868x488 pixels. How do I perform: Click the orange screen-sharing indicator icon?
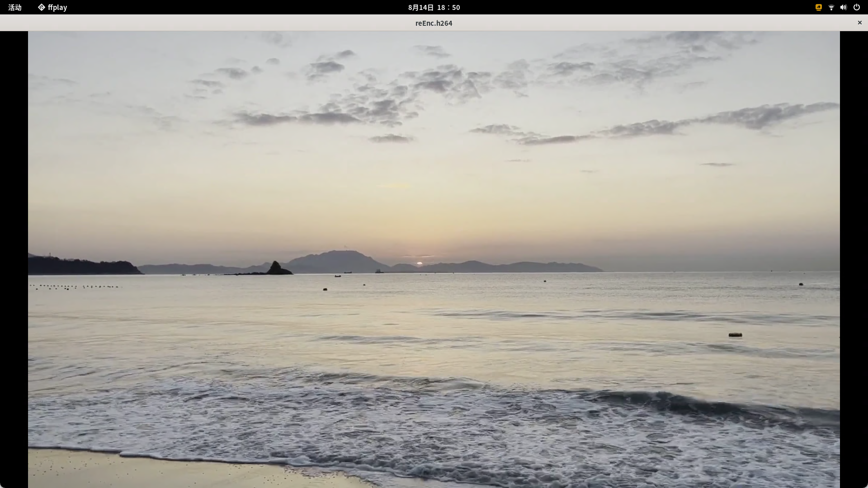[x=818, y=7]
